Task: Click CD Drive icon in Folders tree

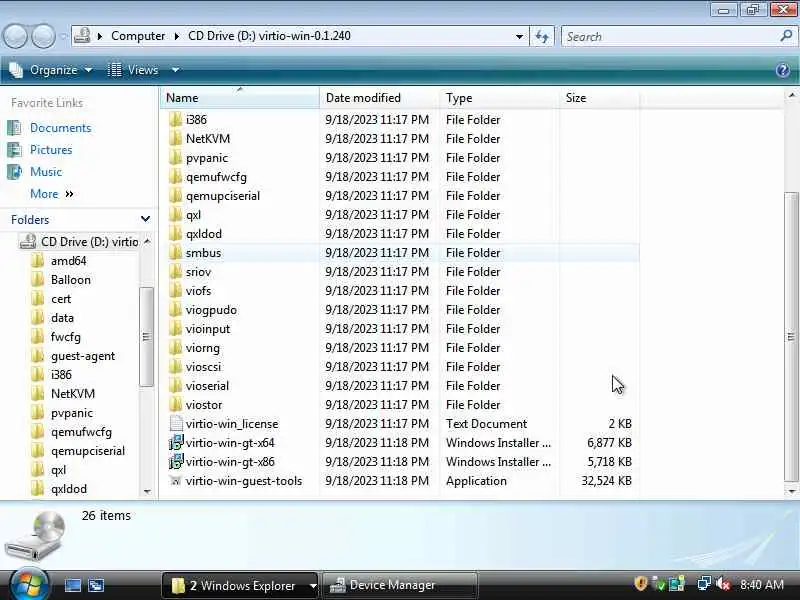Action: [x=28, y=241]
